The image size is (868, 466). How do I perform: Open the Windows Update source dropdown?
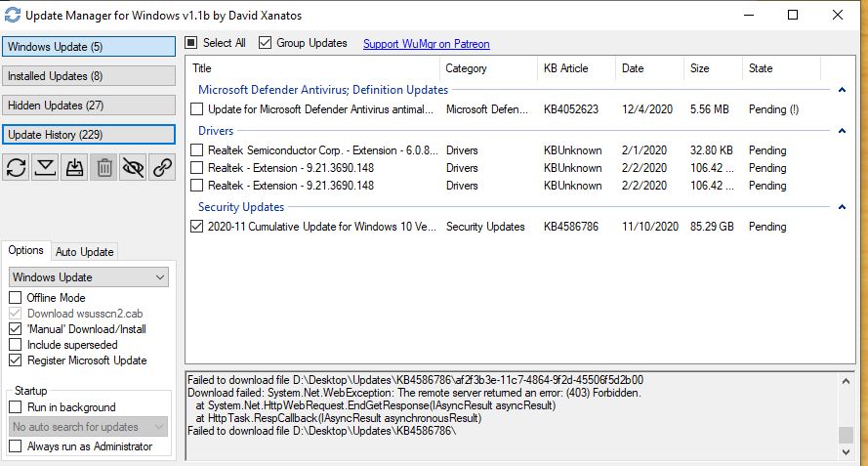tap(89, 277)
